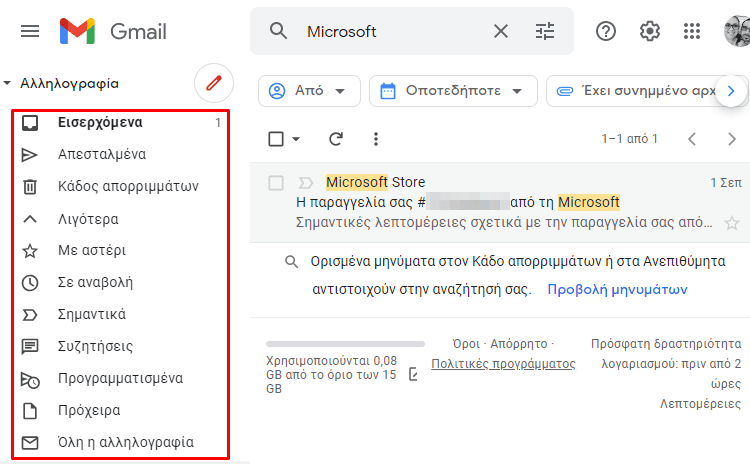Open the Microsoft Store order email
Screen dimensions: 750x472
click(500, 202)
